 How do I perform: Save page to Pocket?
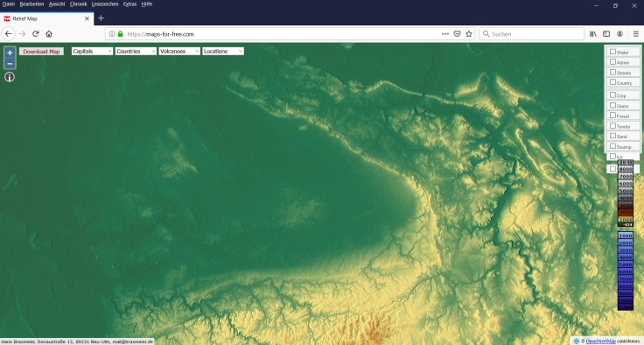click(x=457, y=34)
